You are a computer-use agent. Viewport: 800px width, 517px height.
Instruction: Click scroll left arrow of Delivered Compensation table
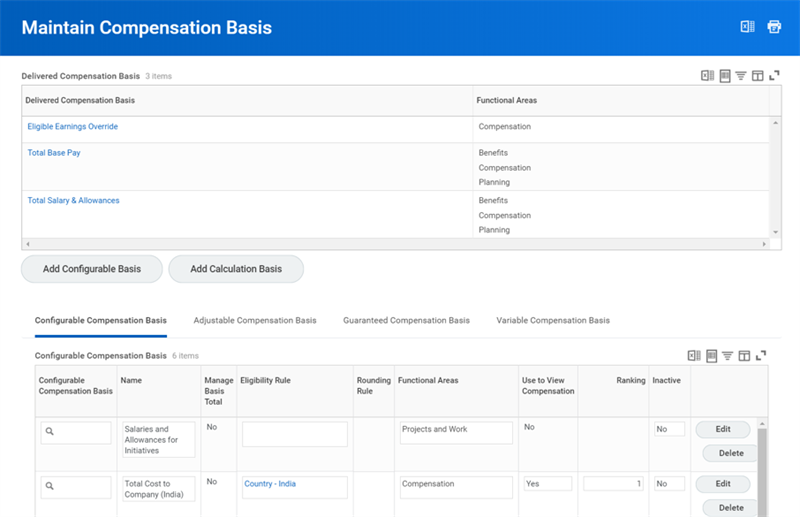[28, 244]
